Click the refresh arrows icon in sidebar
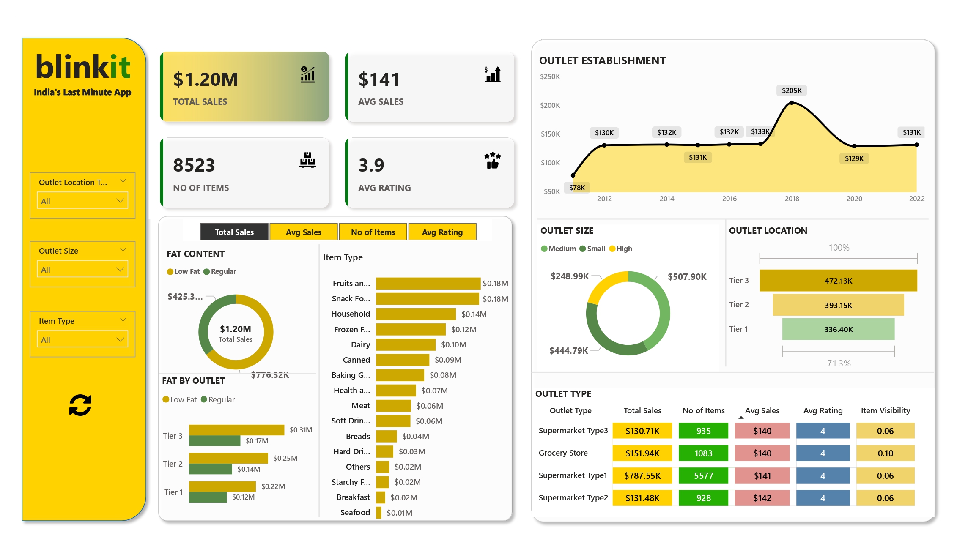The height and width of the screenshot is (560, 957). [80, 405]
